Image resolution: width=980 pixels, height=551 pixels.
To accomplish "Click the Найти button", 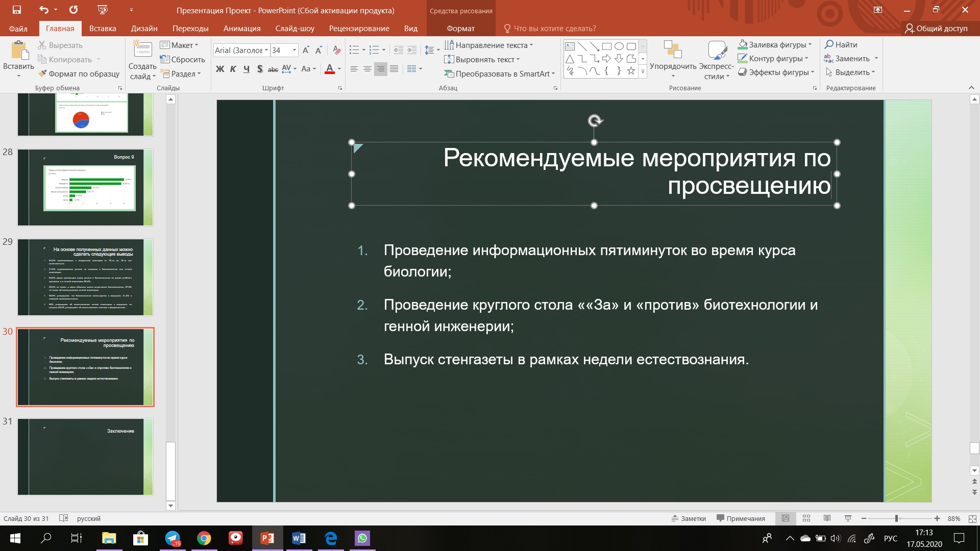I will point(841,44).
